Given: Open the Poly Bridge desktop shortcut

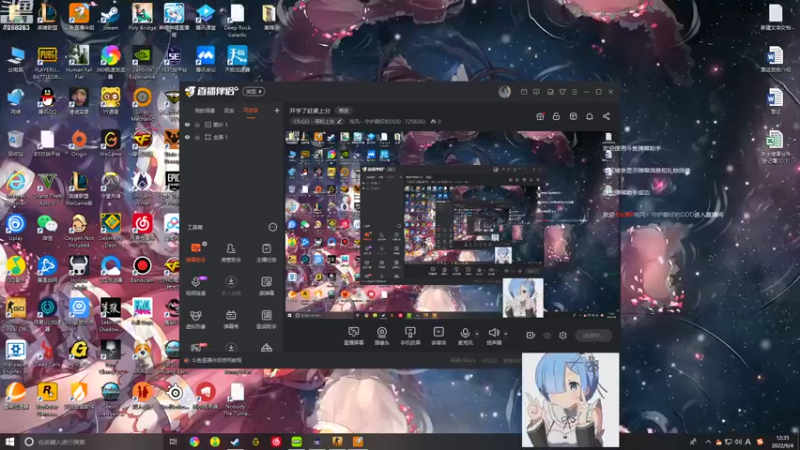Looking at the screenshot, I should [x=142, y=17].
